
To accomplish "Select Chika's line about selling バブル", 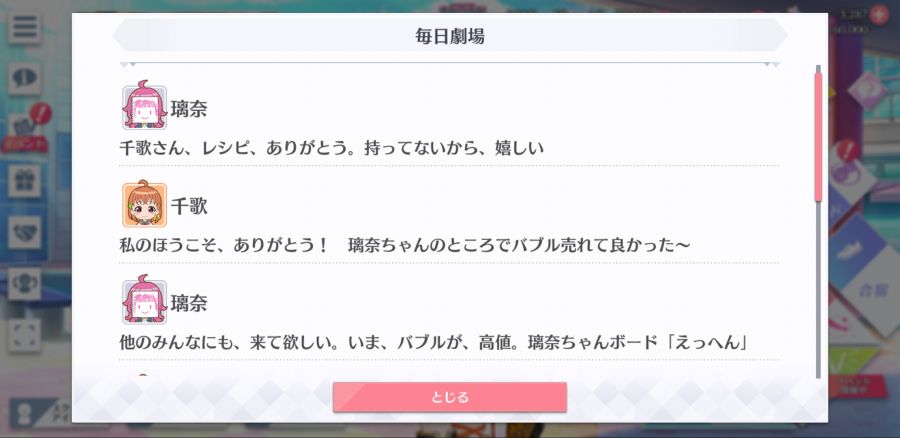I will pos(405,246).
